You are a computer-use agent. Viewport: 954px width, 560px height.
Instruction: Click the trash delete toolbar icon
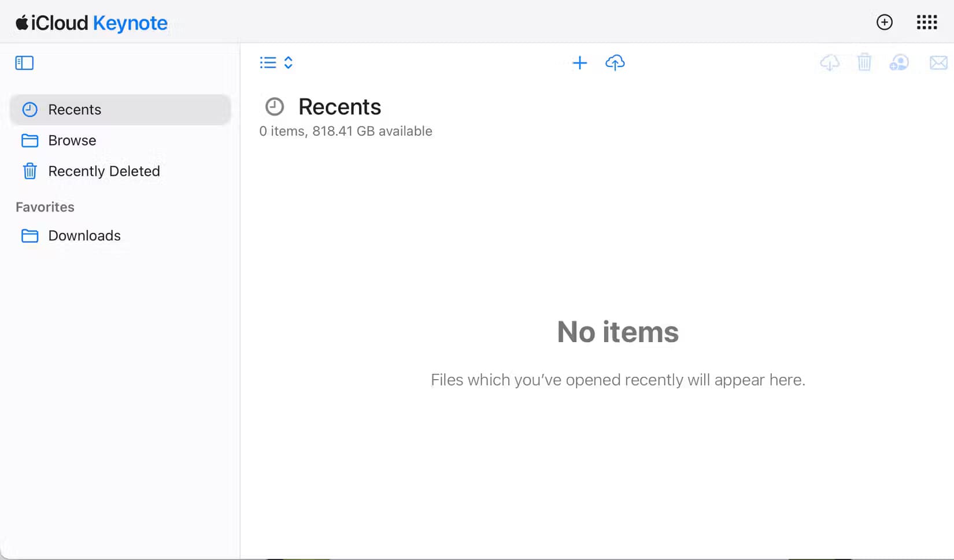pos(864,62)
